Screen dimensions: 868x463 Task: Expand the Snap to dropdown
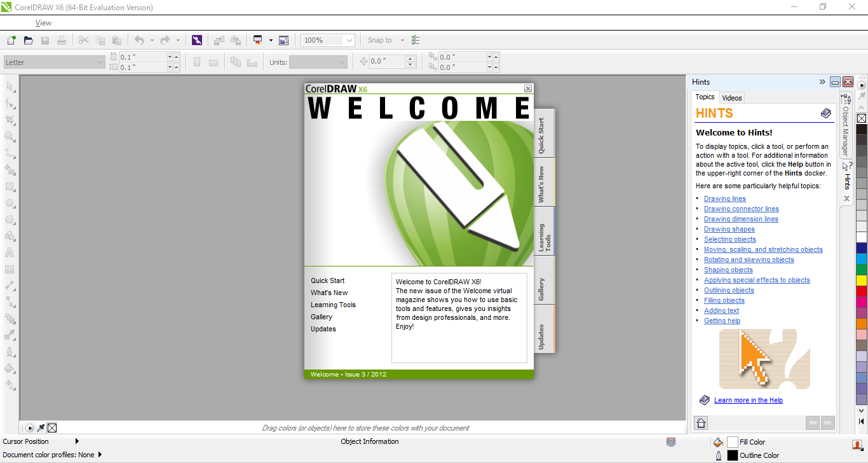tap(402, 40)
